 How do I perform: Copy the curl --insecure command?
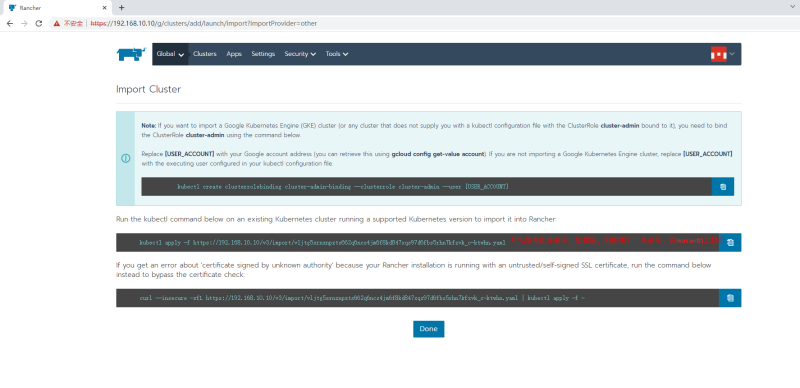pyautogui.click(x=730, y=298)
